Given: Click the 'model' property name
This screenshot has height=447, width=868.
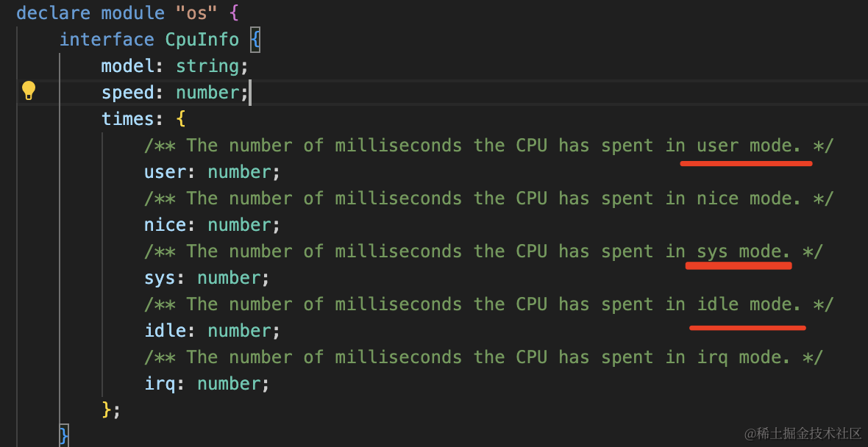Looking at the screenshot, I should pos(127,66).
